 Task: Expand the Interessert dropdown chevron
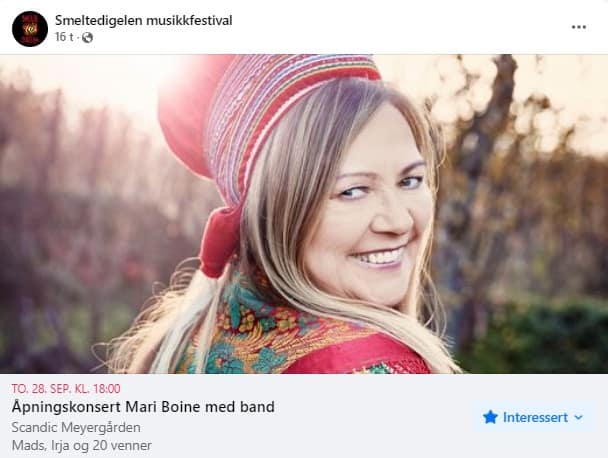578,417
